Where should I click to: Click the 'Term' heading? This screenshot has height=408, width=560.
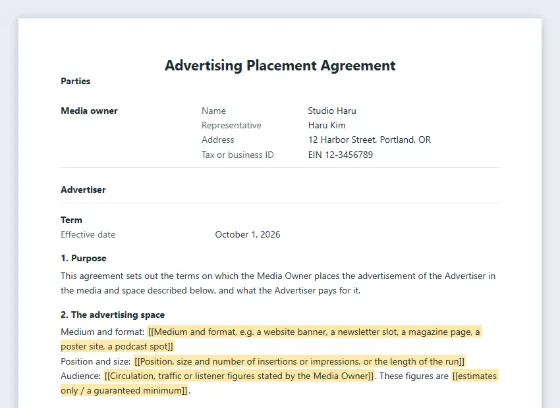71,220
